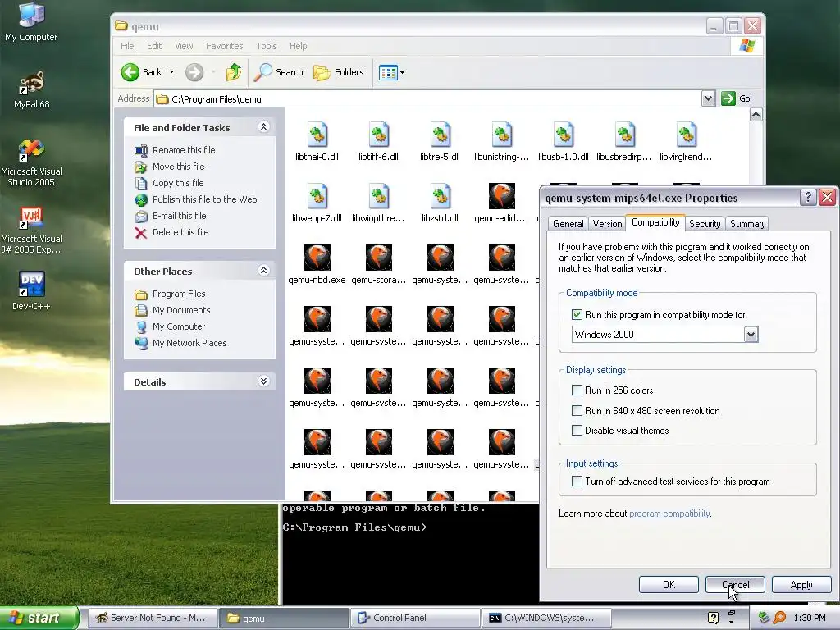Collapse the File and Folder Tasks panel

pyautogui.click(x=263, y=127)
